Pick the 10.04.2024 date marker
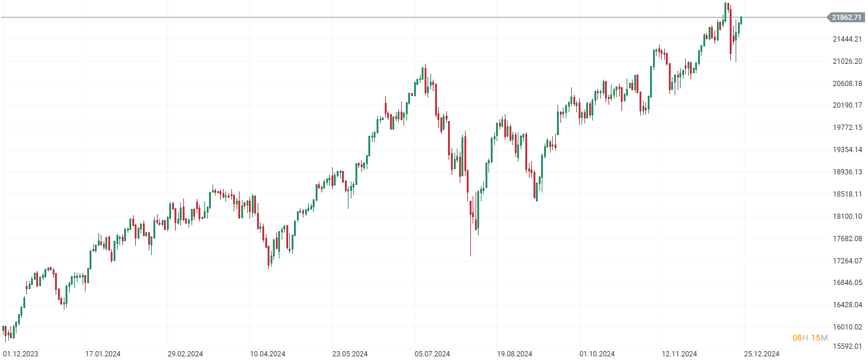 [268, 354]
